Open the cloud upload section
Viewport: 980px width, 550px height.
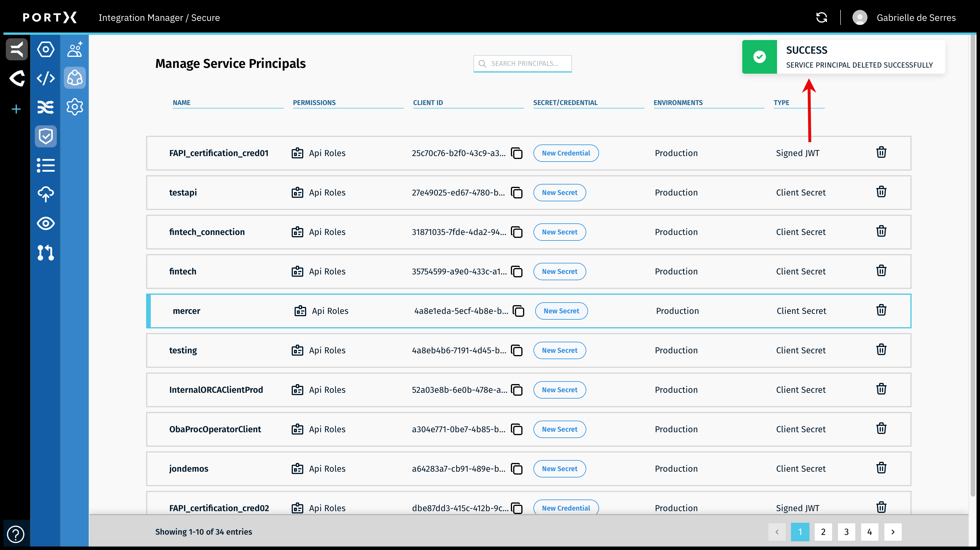45,194
